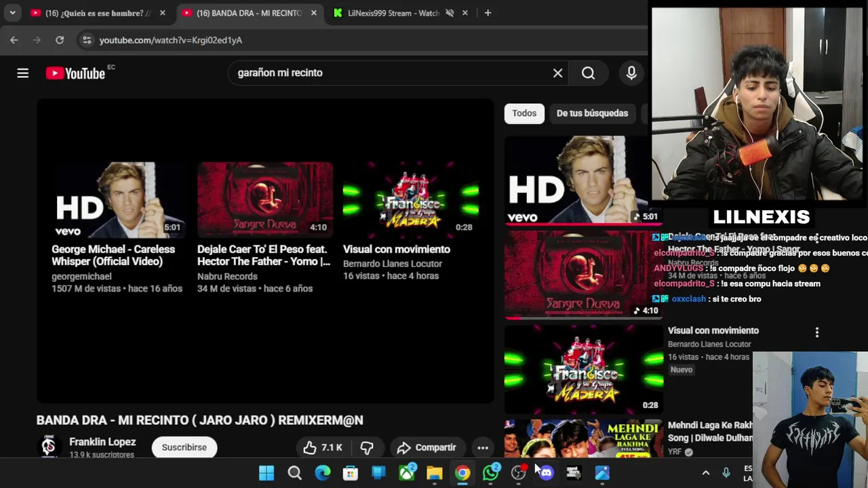Reload the page
The width and height of the screenshot is (868, 488).
tap(60, 40)
